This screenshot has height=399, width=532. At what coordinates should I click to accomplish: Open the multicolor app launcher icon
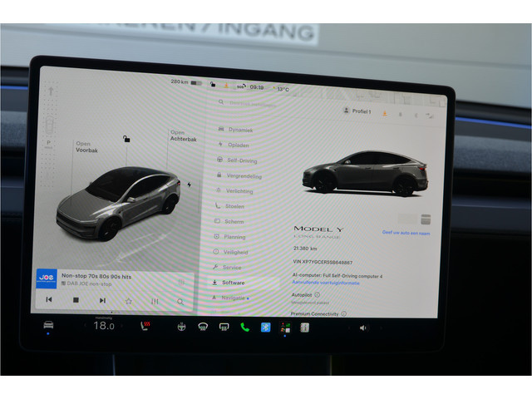(285, 328)
